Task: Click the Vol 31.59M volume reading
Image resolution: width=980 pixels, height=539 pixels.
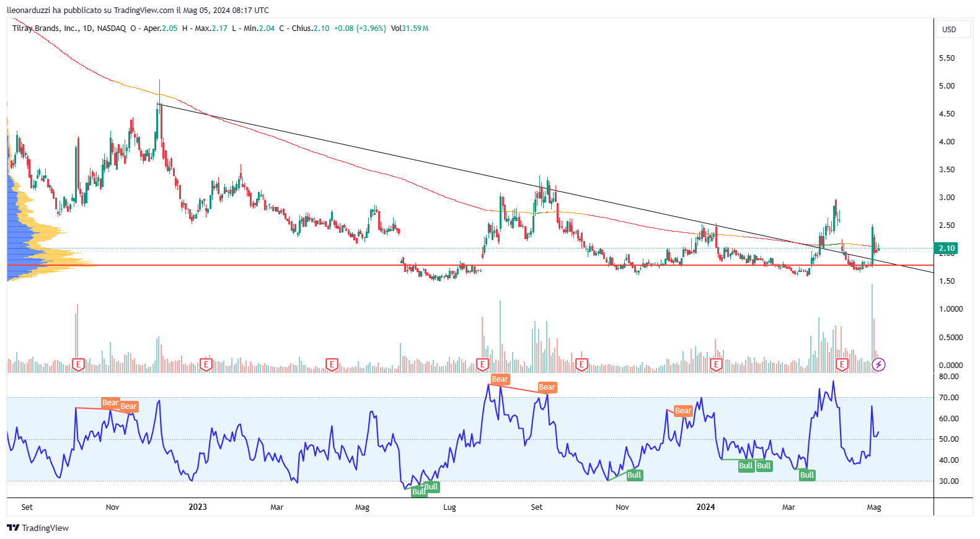Action: click(410, 28)
